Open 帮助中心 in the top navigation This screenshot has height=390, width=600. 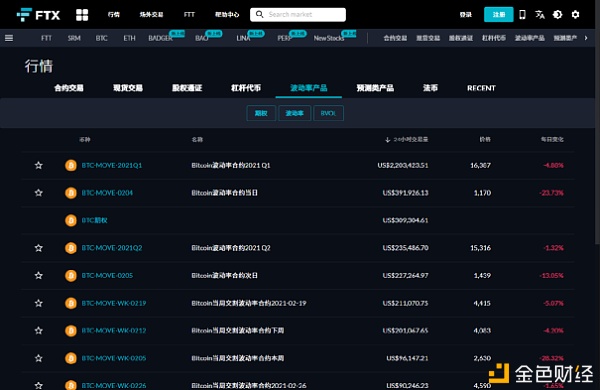pos(227,15)
